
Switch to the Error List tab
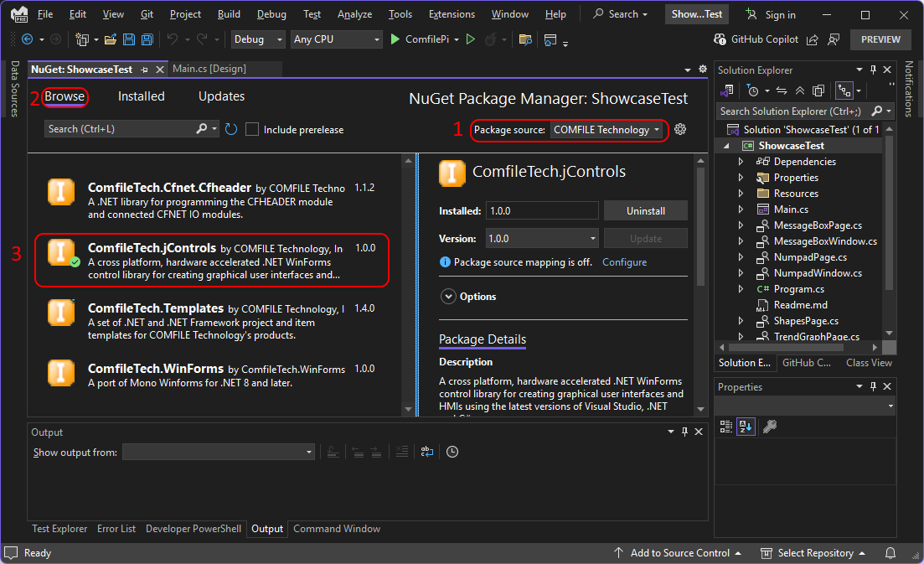[116, 529]
